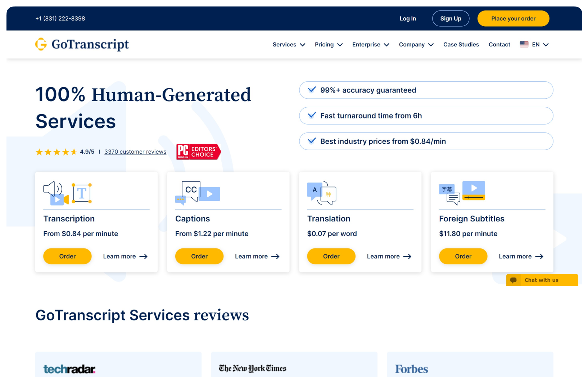
Task: Open the Case Studies page
Action: [461, 44]
